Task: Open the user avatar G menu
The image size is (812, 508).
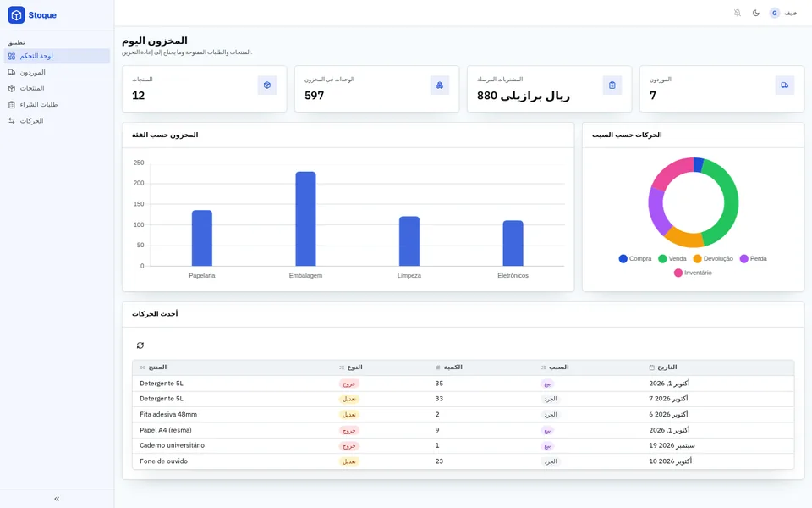Action: (775, 13)
